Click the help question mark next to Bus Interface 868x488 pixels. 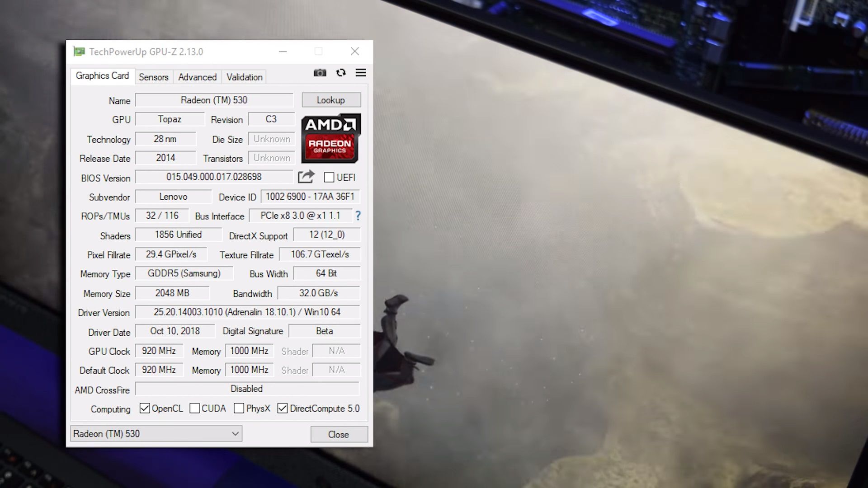coord(358,216)
